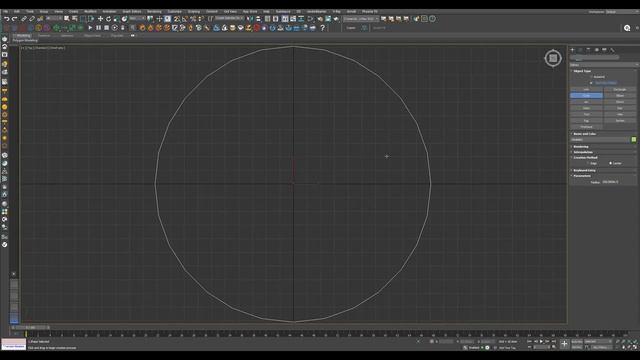
Task: Toggle the Snaps Toggle button
Action: [177, 18]
